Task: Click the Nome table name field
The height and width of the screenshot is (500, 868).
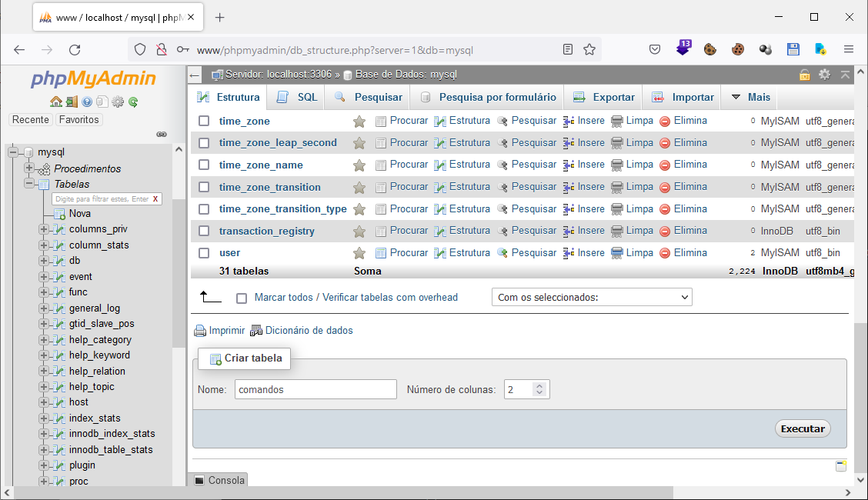Action: point(315,389)
